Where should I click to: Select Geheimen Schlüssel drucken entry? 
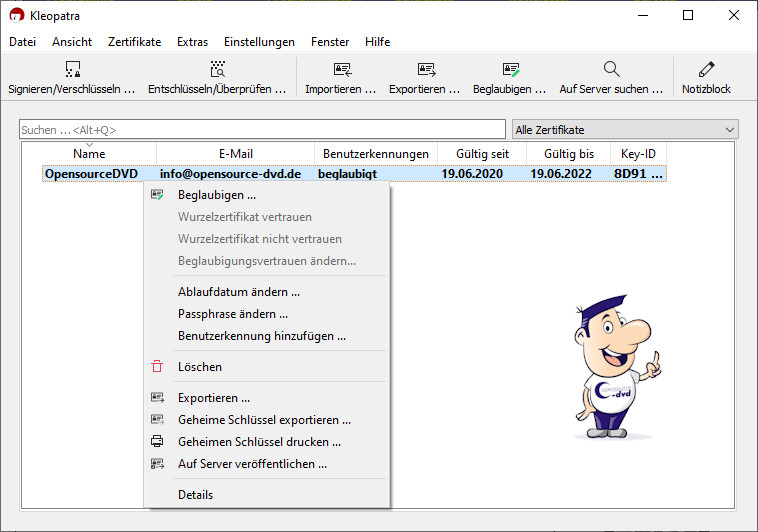click(x=259, y=441)
